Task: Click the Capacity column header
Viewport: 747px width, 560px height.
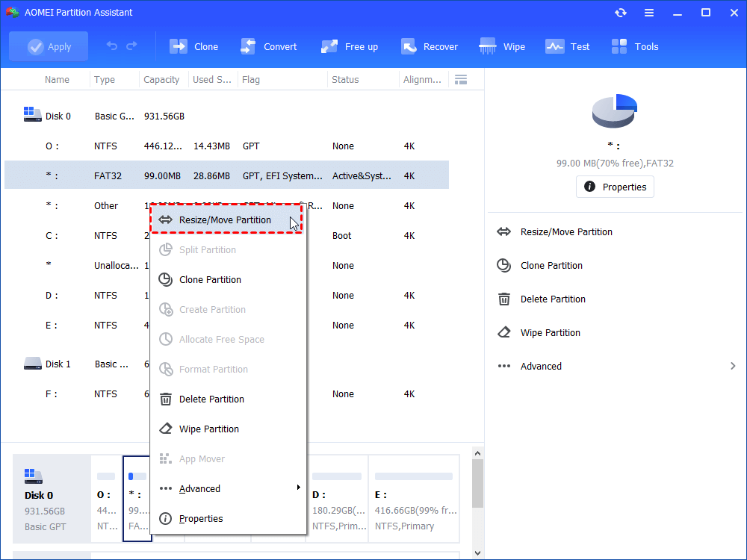Action: (x=161, y=80)
